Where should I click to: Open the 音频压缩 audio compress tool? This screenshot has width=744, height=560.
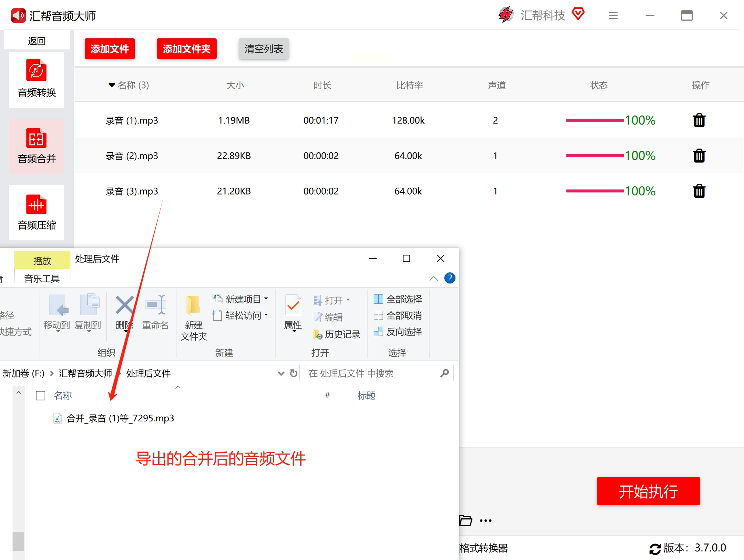36,212
